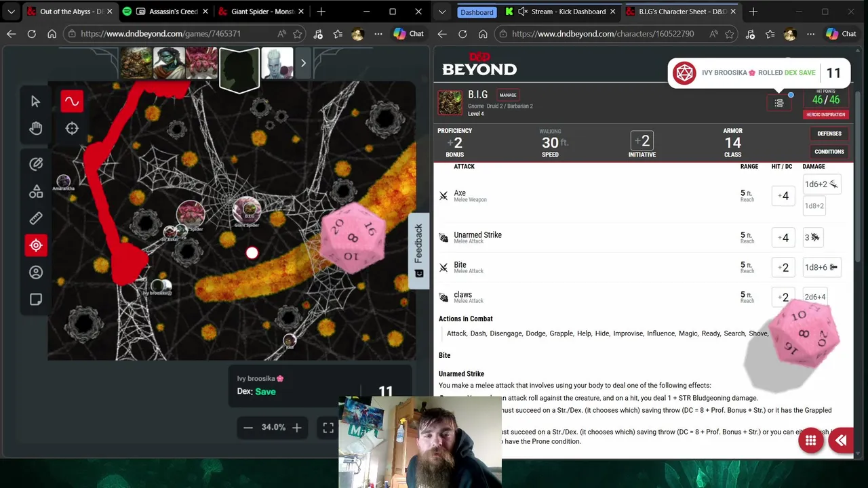Show next portraits with arrow chevron
The width and height of the screenshot is (868, 488).
coord(303,63)
